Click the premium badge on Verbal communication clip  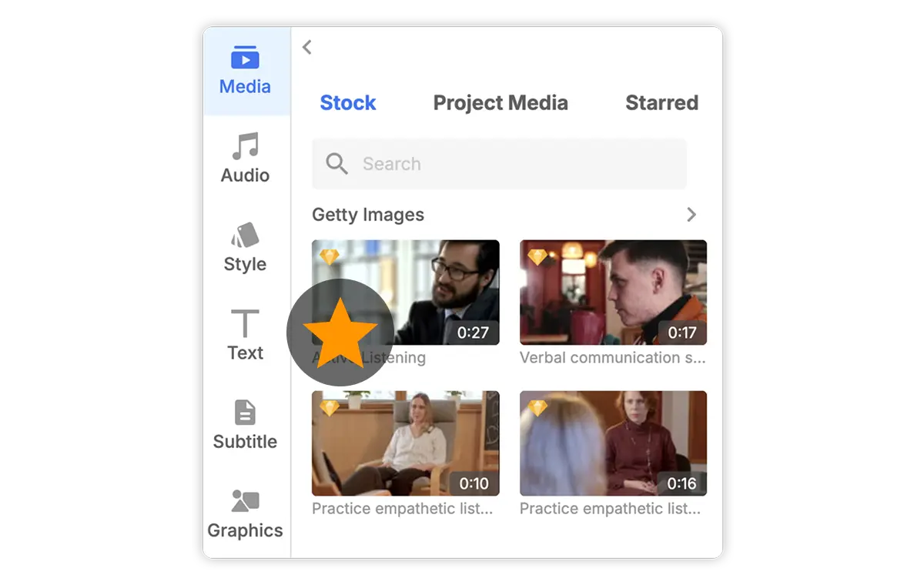pyautogui.click(x=537, y=256)
